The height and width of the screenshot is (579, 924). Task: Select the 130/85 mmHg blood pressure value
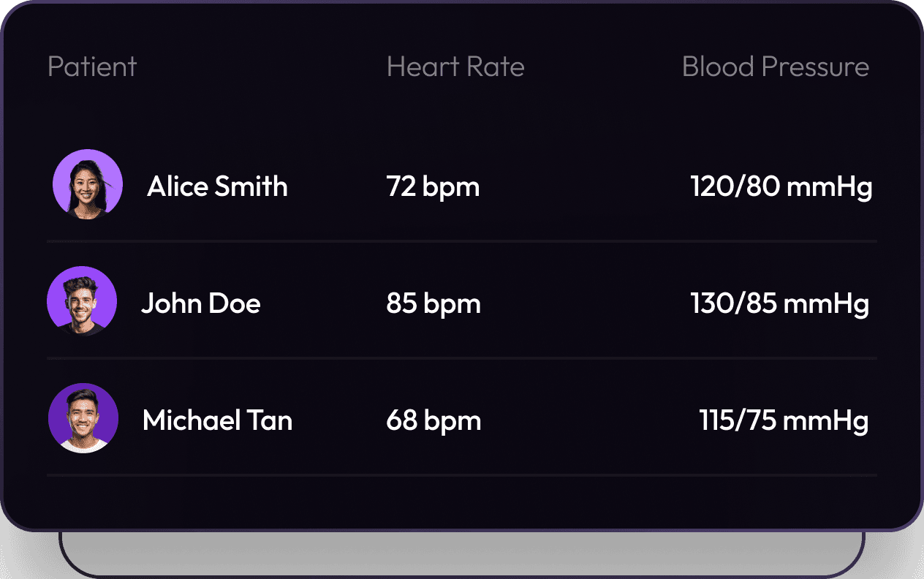click(x=779, y=303)
